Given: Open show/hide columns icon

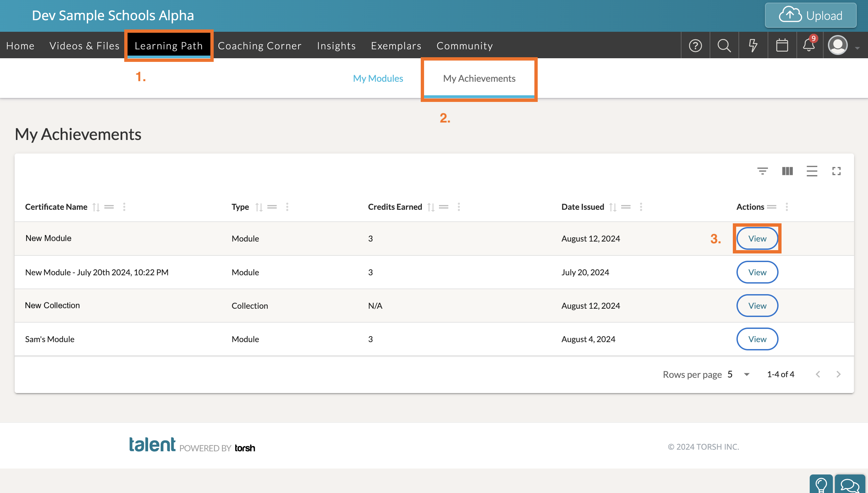Looking at the screenshot, I should (x=787, y=171).
